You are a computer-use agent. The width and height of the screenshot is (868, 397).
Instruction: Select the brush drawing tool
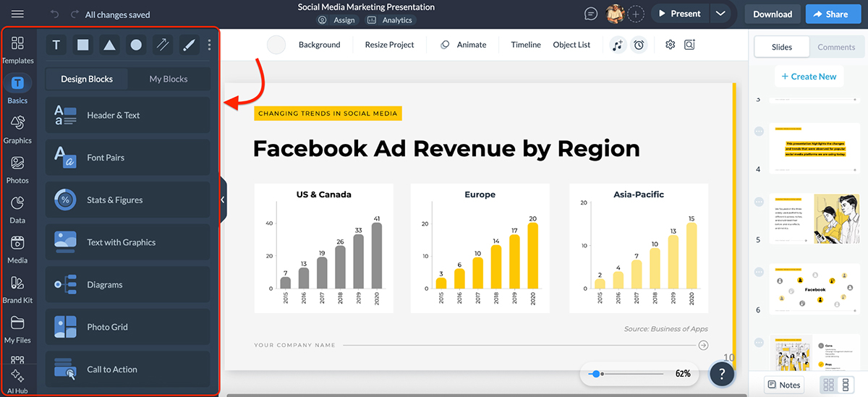click(189, 45)
